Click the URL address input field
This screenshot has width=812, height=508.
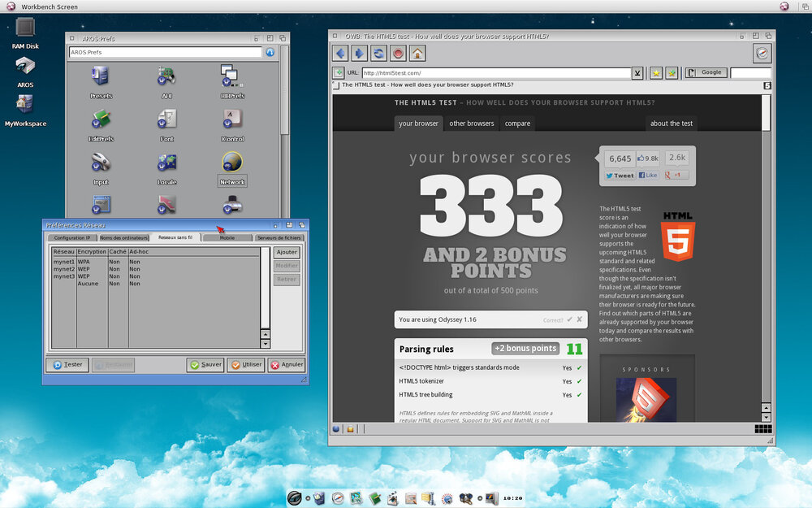coord(495,72)
